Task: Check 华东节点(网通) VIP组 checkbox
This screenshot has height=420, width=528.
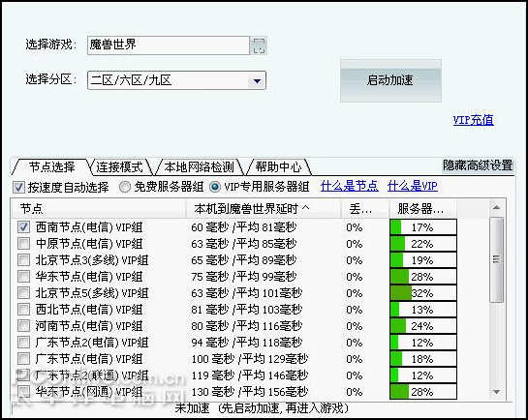Action: point(23,391)
